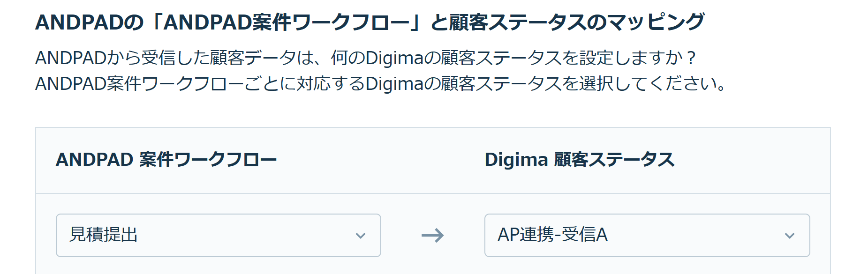868x274 pixels.
Task: Expand customer status choices via the right selector arrow
Action: [790, 236]
